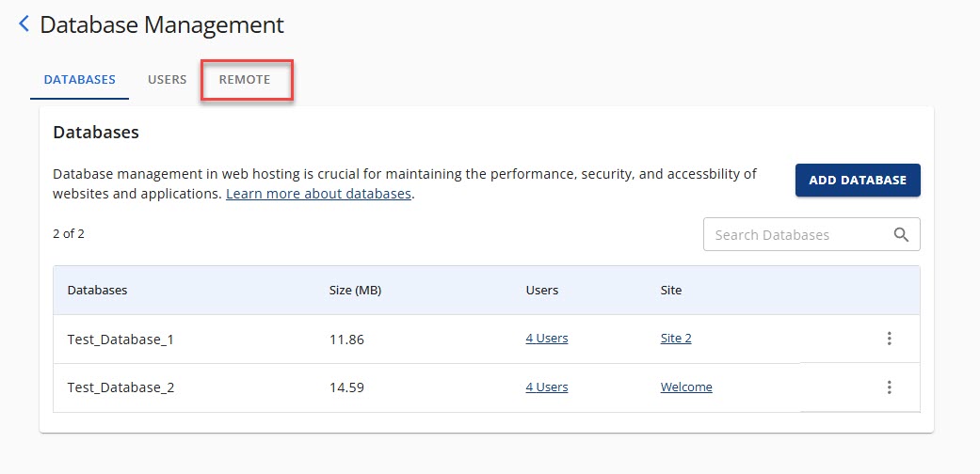
Task: Select the Test_Database_1 row name
Action: pyautogui.click(x=120, y=340)
